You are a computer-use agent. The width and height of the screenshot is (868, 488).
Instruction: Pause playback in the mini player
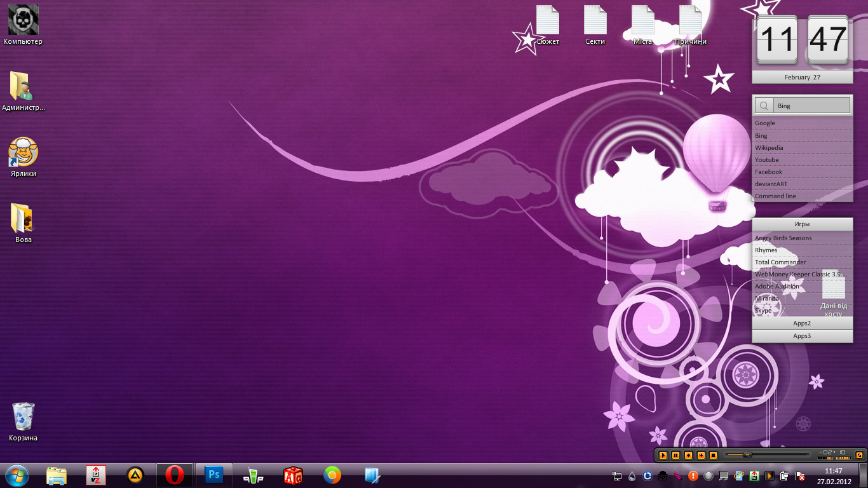[x=675, y=455]
